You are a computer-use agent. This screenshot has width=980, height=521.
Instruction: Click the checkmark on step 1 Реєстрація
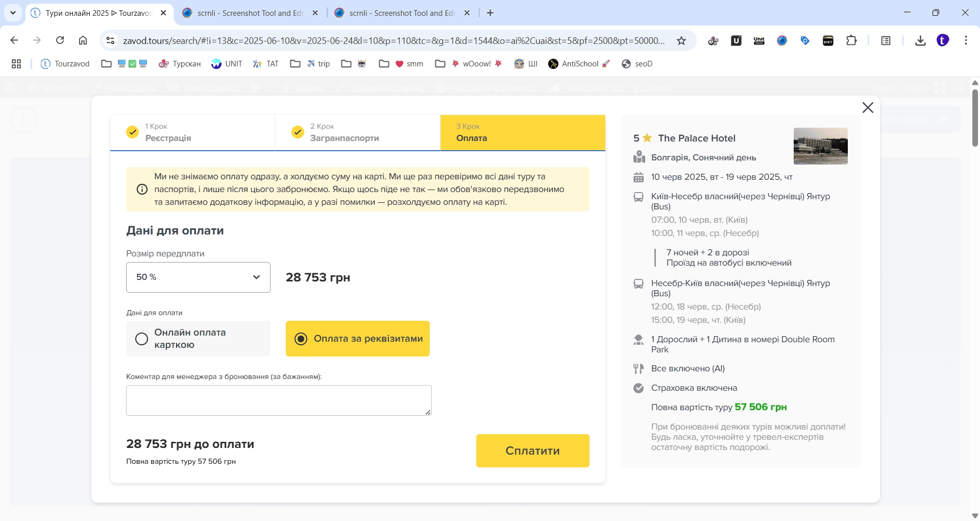coord(132,132)
